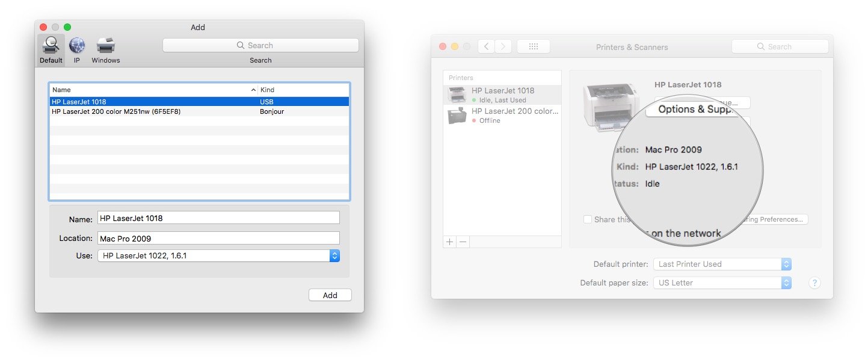Screen dimensions: 868x362
Task: Click the Location text field
Action: coord(219,239)
